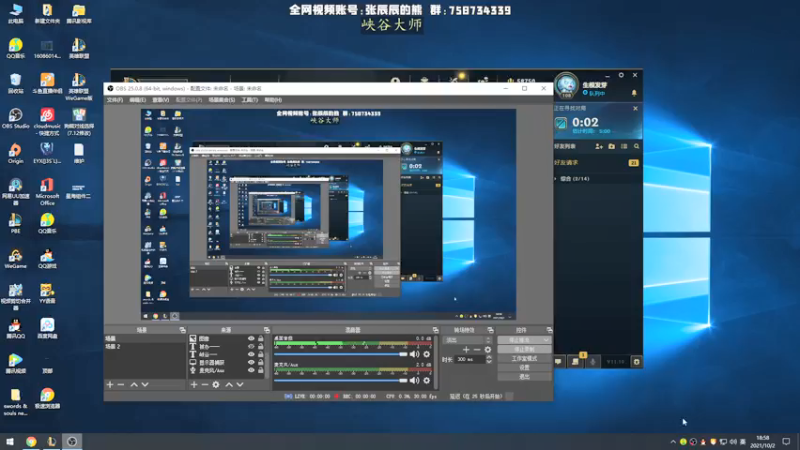This screenshot has height=450, width=800.
Task: Move the selected source down
Action: (240, 385)
